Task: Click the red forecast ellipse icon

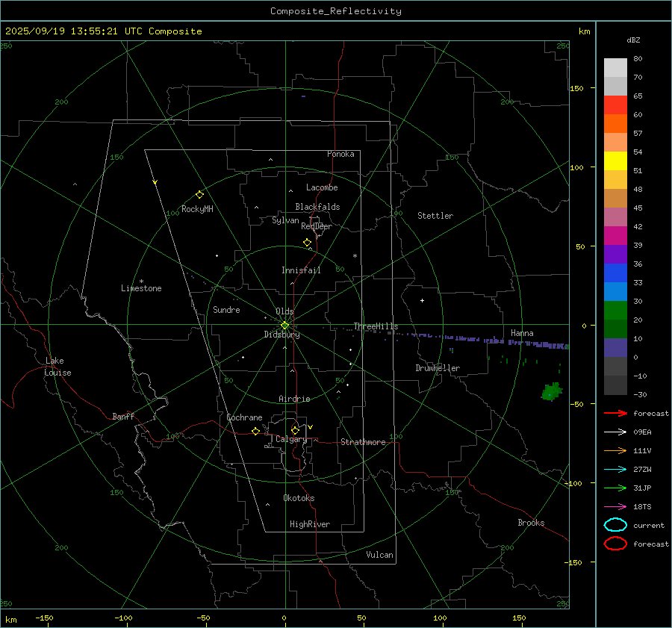Action: point(615,544)
